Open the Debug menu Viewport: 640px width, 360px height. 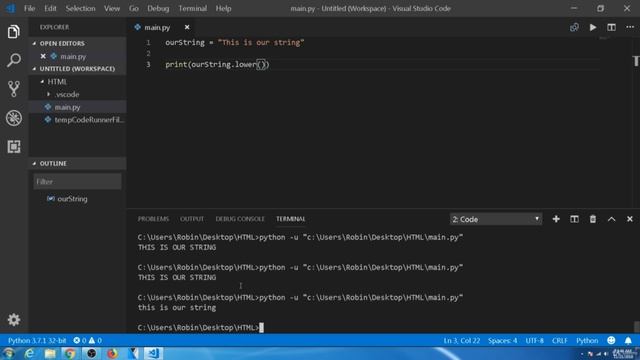pos(158,8)
